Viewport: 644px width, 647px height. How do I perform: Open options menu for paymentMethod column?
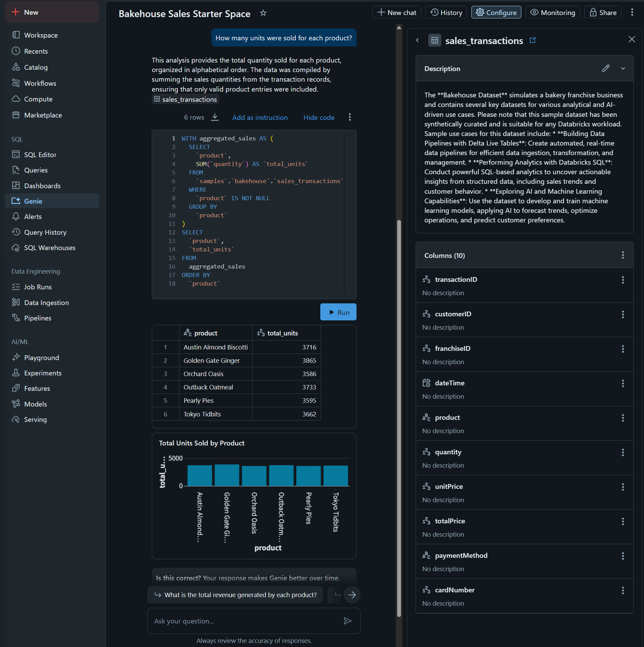point(623,556)
